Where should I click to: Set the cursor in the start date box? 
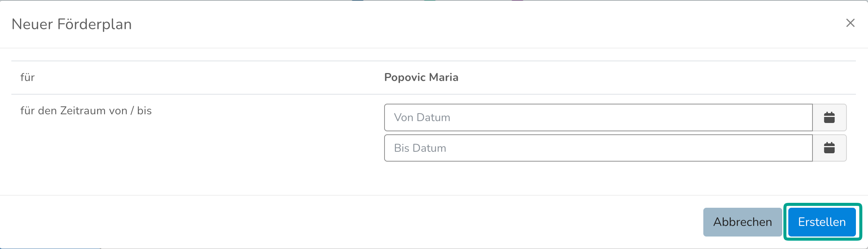click(598, 118)
